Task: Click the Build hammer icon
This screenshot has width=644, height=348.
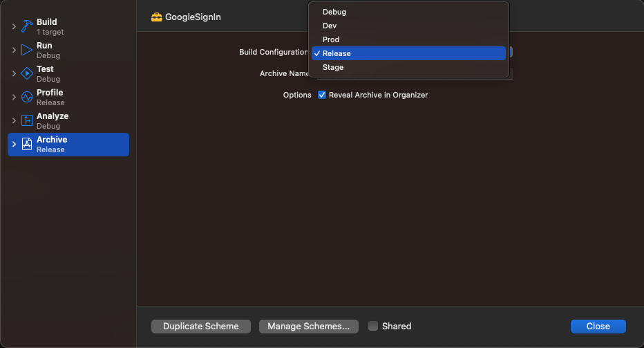Action: [x=27, y=27]
